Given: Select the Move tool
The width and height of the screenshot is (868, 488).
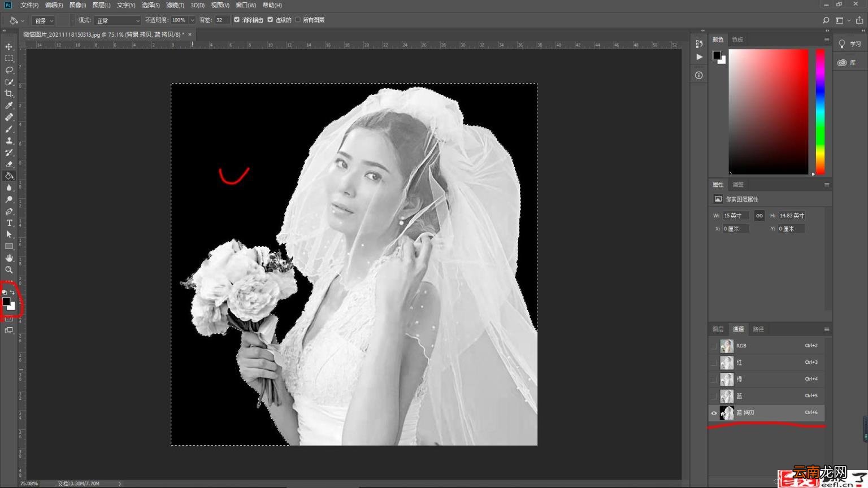Looking at the screenshot, I should (9, 46).
